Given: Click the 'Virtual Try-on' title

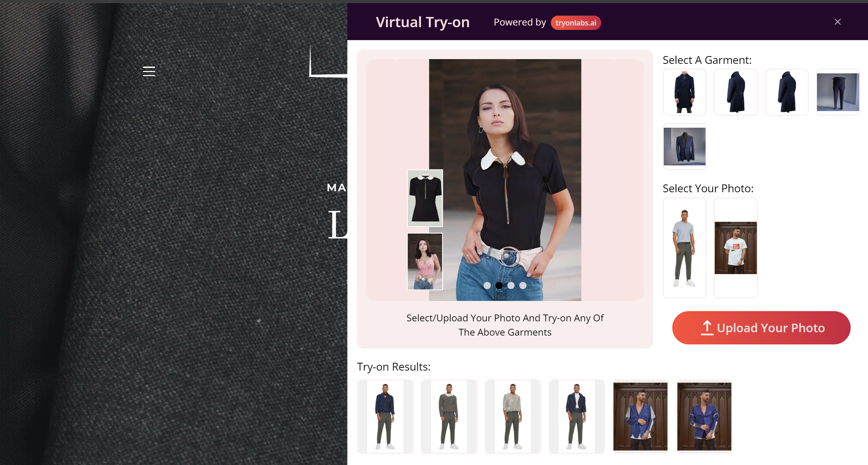Looking at the screenshot, I should 422,22.
